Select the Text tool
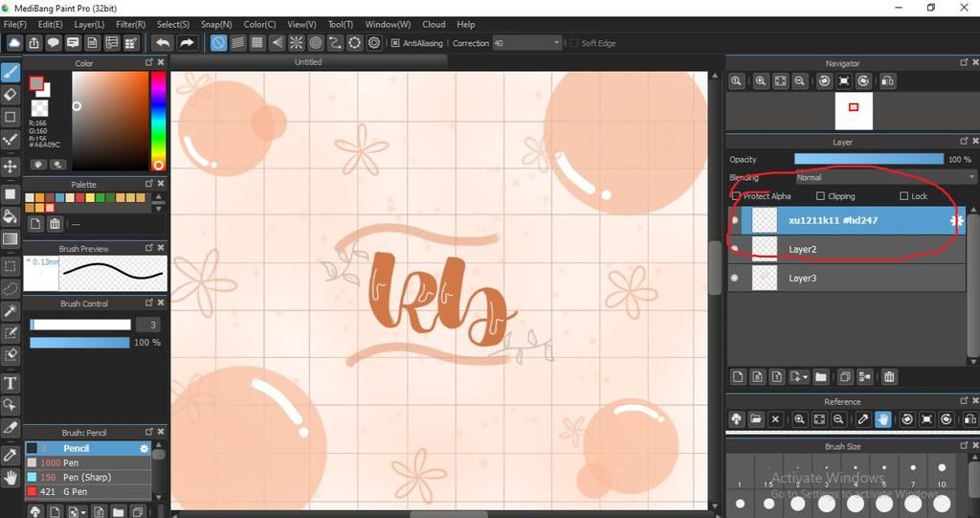 point(11,383)
